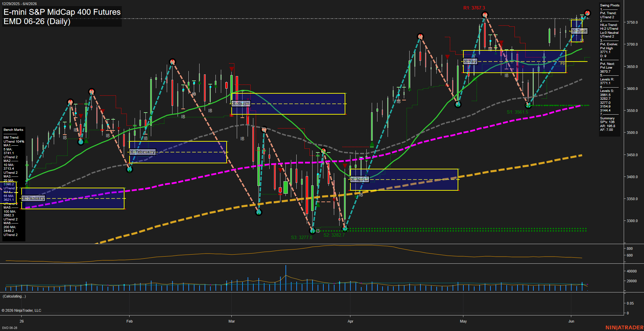Click the 800 indicator axis label
The width and height of the screenshot is (644, 331).
tap(629, 249)
